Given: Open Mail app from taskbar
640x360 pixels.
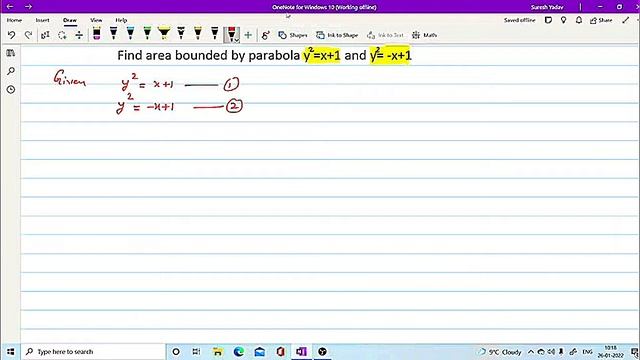Looking at the screenshot, I should 260,351.
